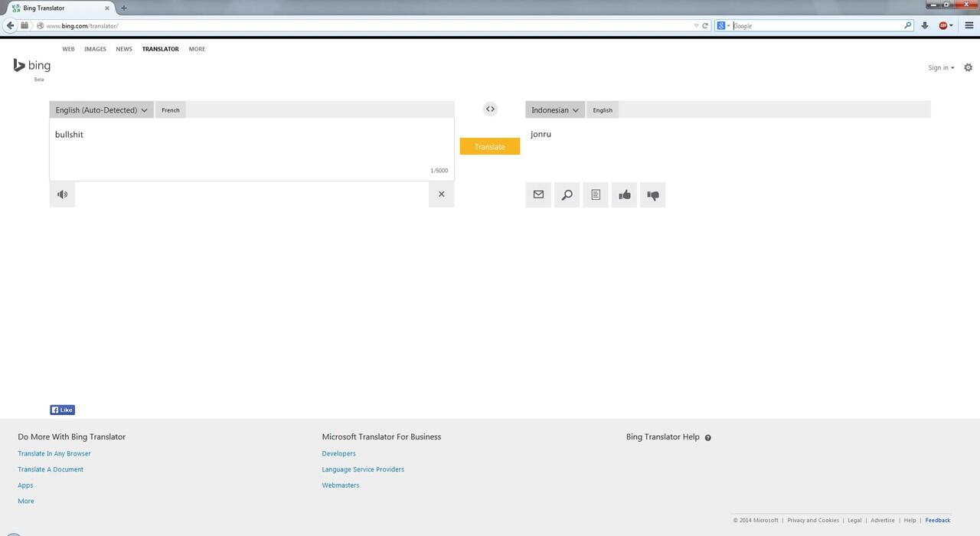980x536 pixels.
Task: Open a new tab with plus icon
Action: tap(123, 8)
